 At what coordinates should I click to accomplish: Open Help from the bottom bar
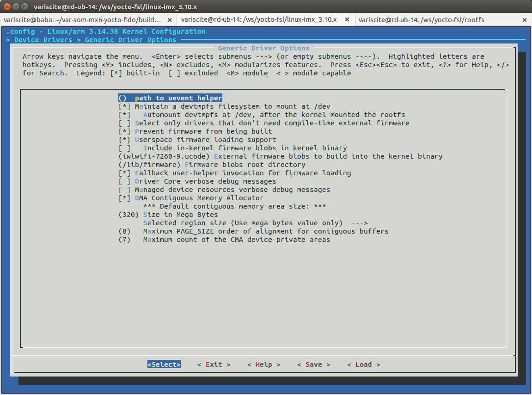coord(263,364)
